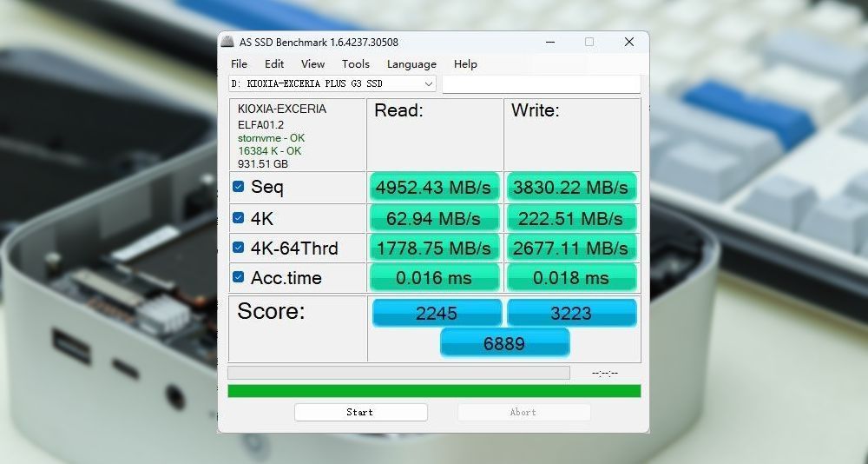Open the Tools menu
This screenshot has height=464, width=868.
coord(355,64)
